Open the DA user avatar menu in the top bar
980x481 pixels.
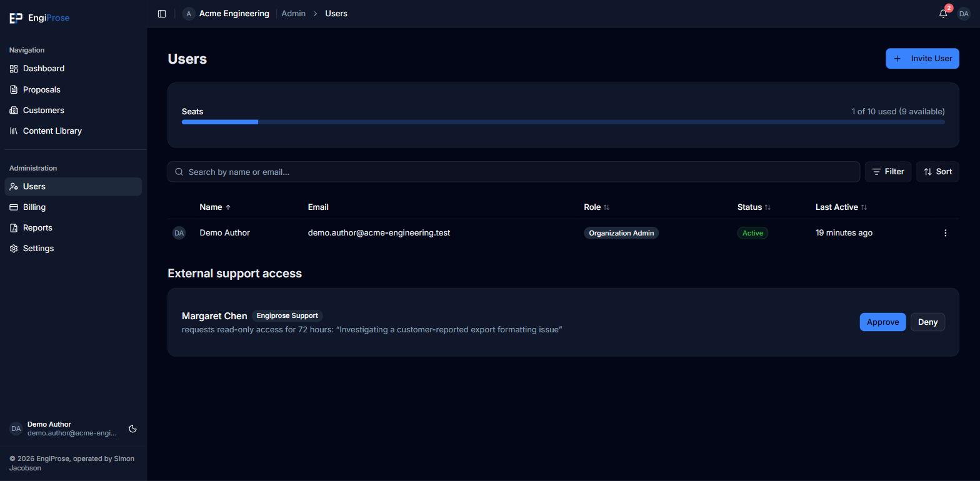964,14
